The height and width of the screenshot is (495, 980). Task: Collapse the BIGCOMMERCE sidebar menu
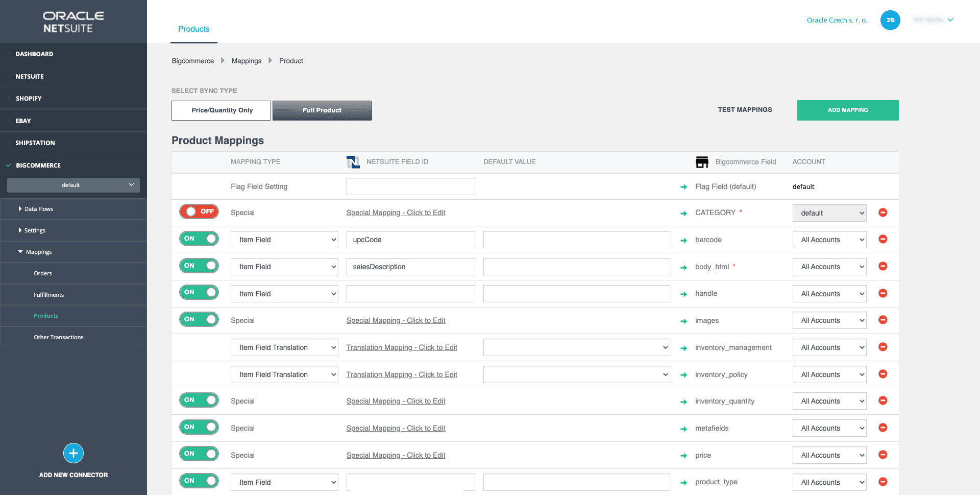73,166
